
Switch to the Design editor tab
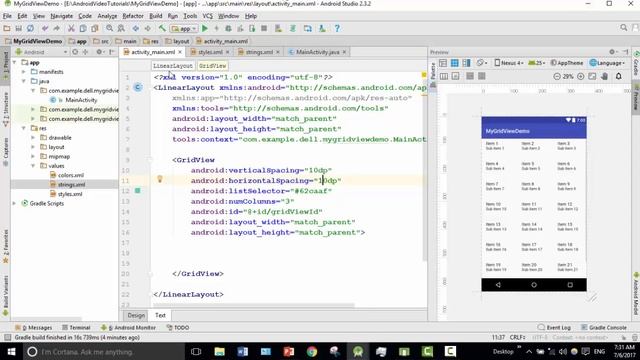click(136, 315)
